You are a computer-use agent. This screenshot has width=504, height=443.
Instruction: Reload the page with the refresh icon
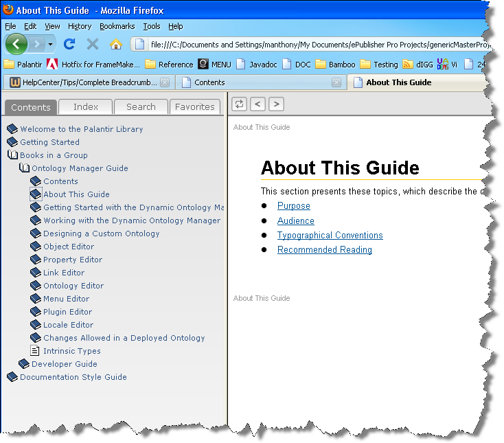coord(69,45)
